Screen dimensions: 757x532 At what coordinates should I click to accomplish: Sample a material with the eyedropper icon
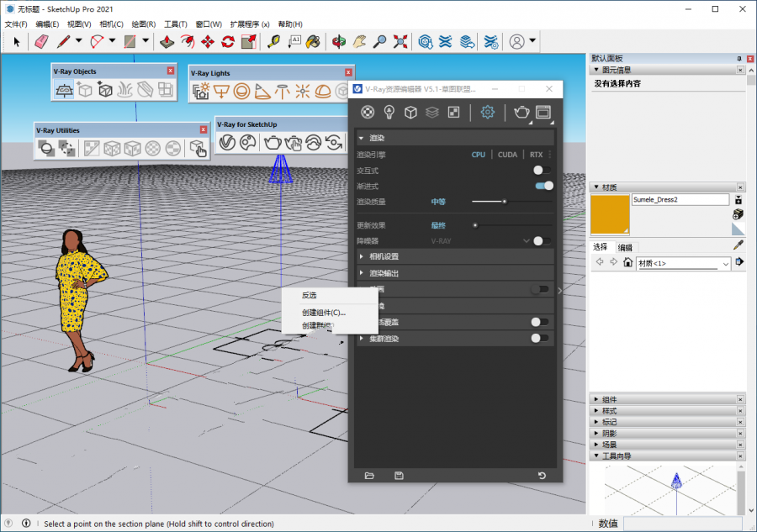pos(738,245)
